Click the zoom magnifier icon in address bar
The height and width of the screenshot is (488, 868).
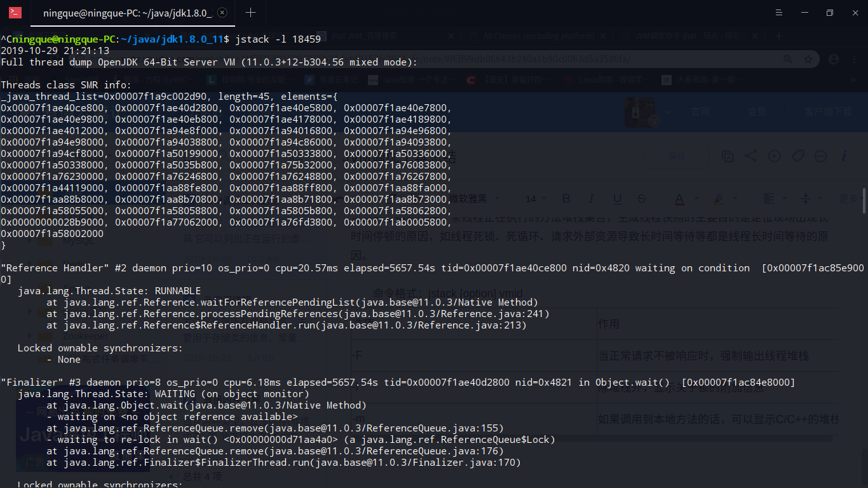pos(788,58)
